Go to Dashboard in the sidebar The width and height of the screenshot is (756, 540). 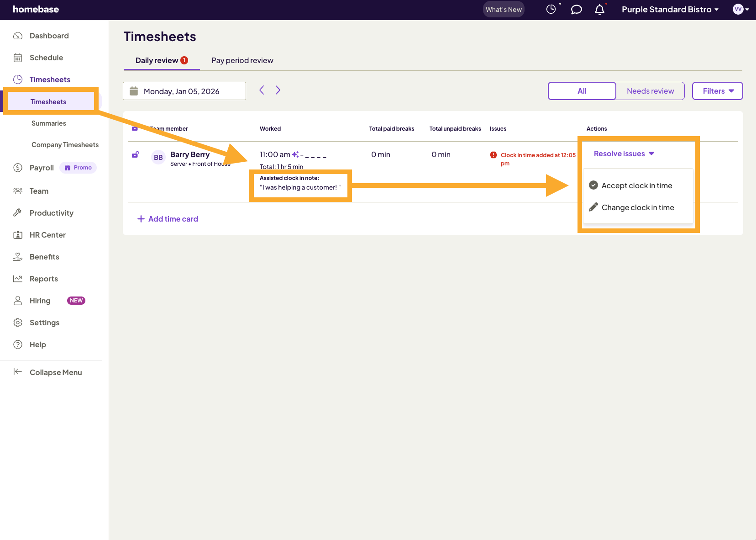coord(49,36)
